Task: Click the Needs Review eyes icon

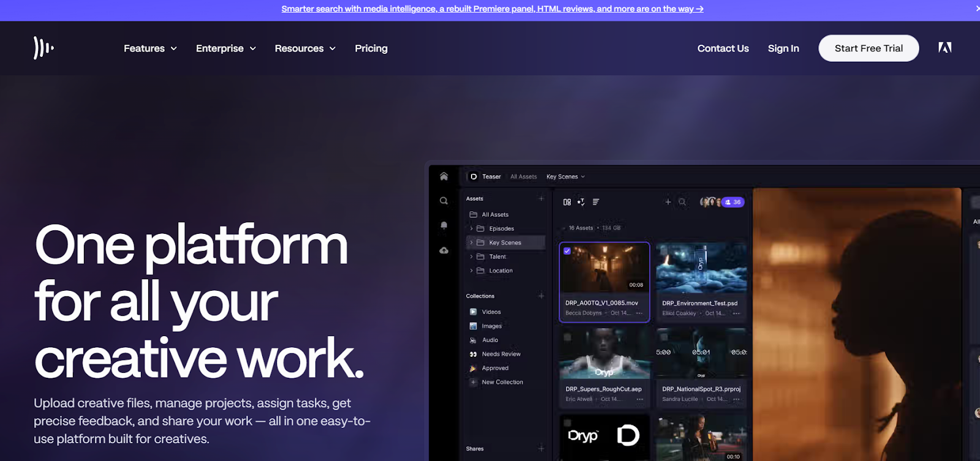Action: pos(473,354)
